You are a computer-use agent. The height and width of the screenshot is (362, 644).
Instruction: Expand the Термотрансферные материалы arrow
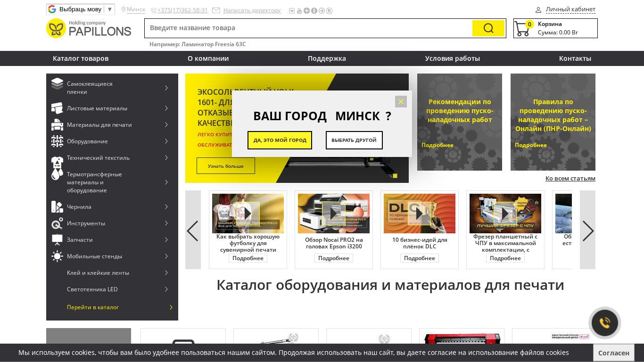pyautogui.click(x=166, y=182)
